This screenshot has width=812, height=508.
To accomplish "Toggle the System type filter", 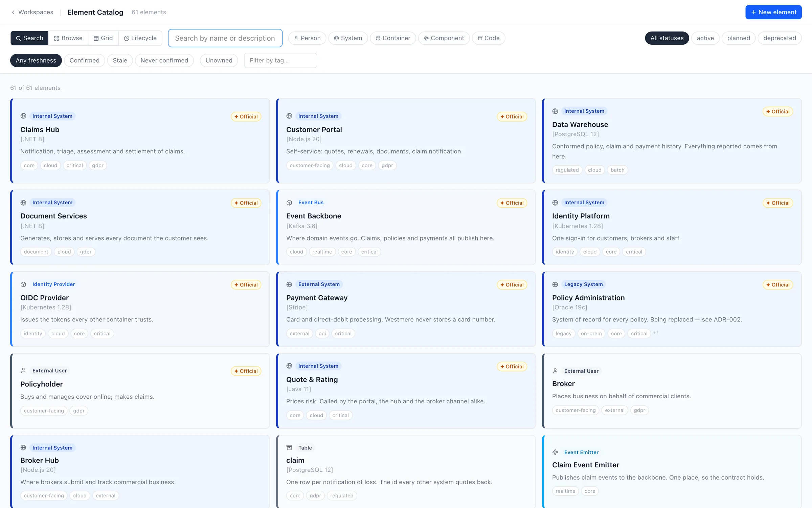I will 348,38.
